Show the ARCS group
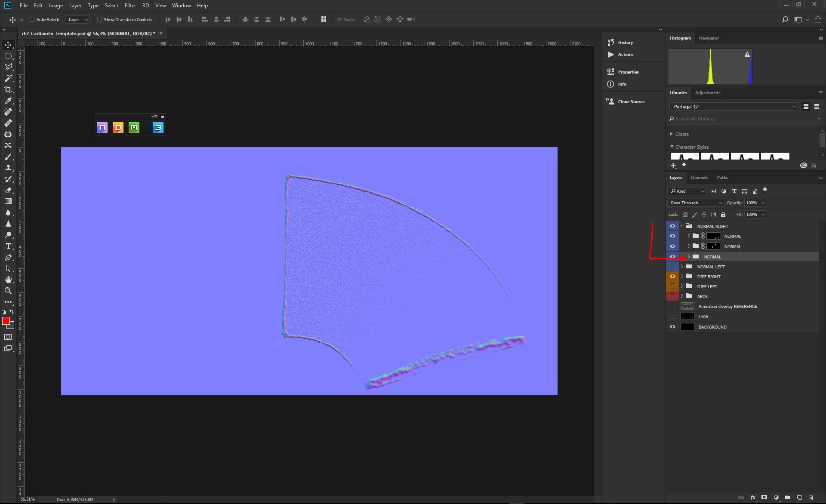This screenshot has height=504, width=826. pyautogui.click(x=672, y=296)
